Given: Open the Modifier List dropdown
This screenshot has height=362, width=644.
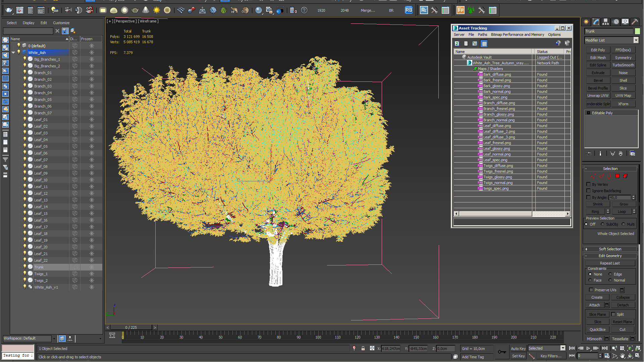Looking at the screenshot, I should pyautogui.click(x=636, y=40).
